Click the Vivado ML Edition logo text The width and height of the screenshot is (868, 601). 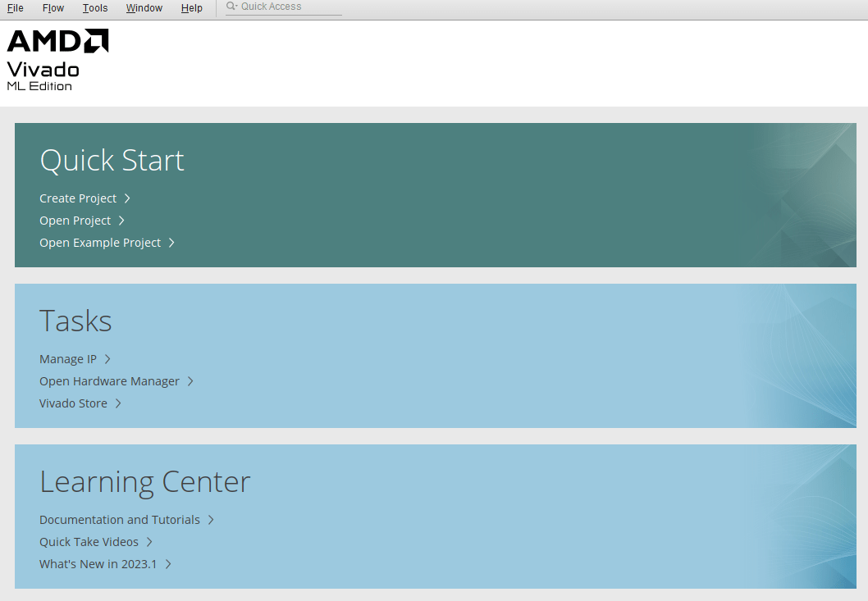point(41,74)
